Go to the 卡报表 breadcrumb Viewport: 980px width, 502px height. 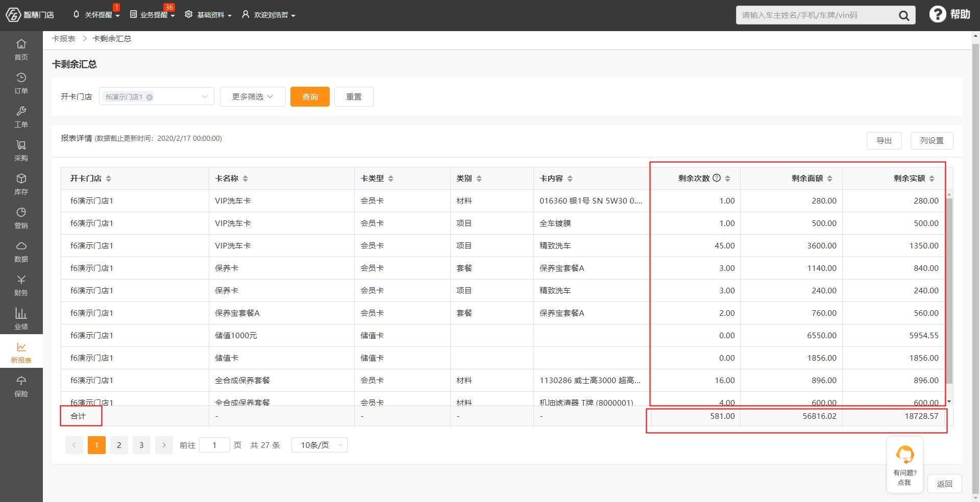point(64,39)
